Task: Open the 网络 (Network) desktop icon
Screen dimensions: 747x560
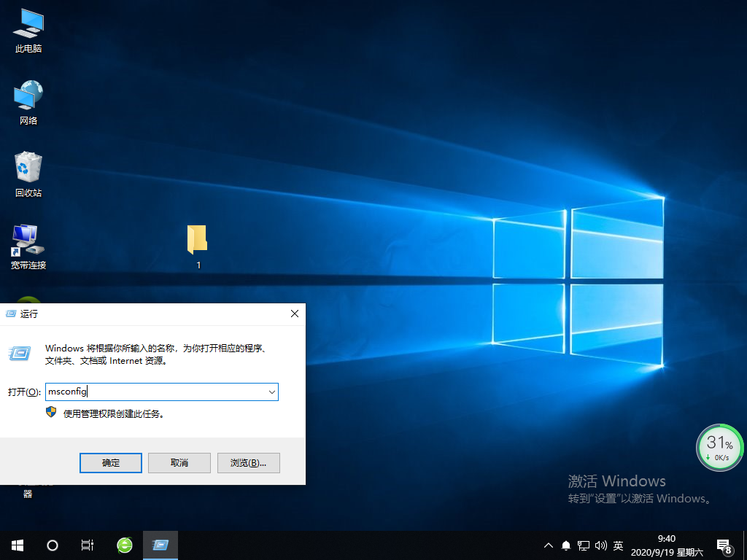Action: (x=28, y=96)
